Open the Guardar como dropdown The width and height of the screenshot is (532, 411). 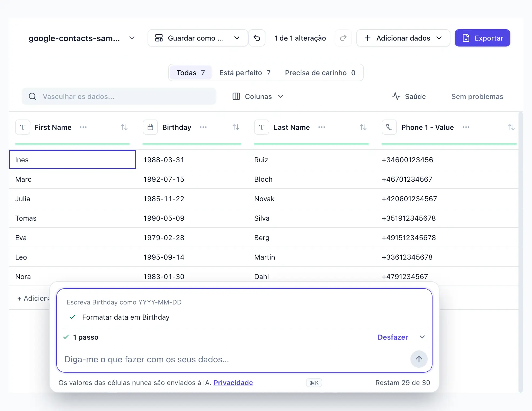click(x=198, y=38)
